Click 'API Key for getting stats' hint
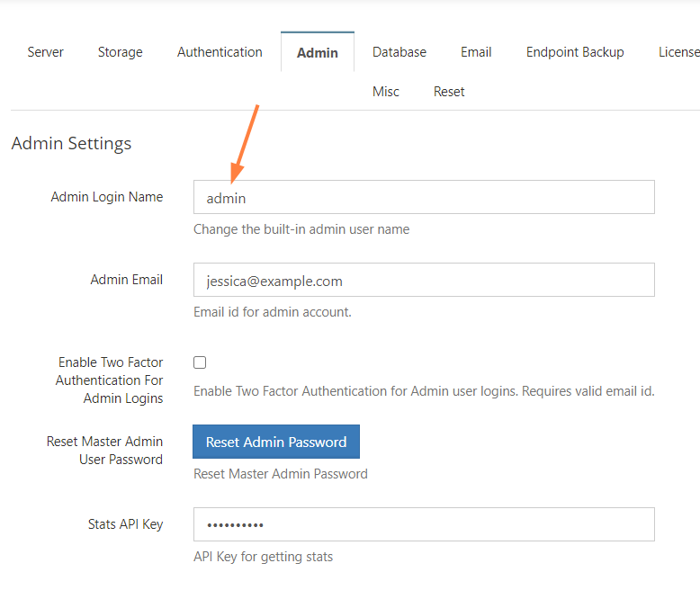The width and height of the screenshot is (700, 590). (x=263, y=557)
